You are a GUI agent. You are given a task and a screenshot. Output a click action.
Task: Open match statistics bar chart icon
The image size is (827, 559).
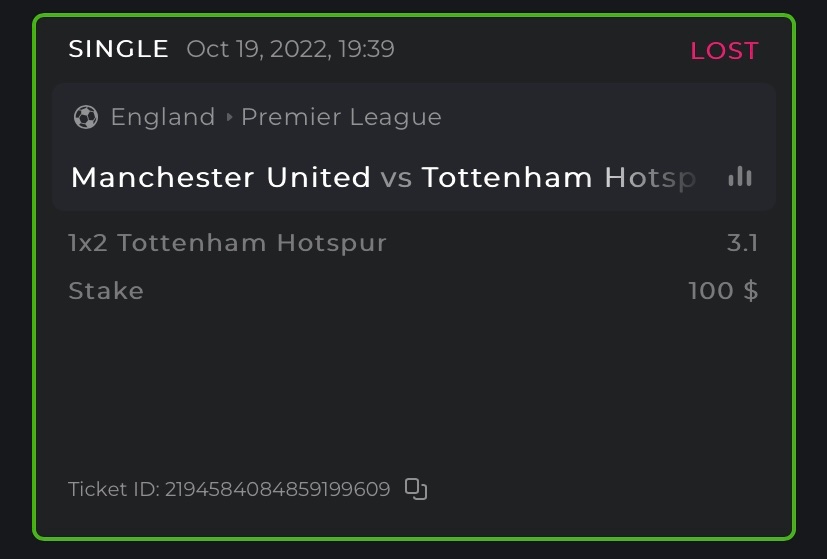pos(739,177)
